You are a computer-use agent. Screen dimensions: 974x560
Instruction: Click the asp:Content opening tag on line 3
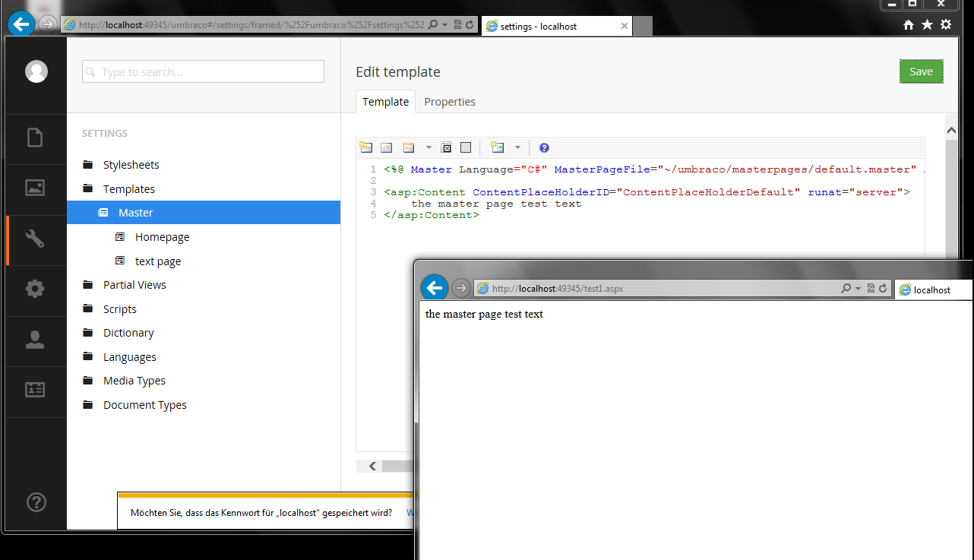click(x=647, y=192)
